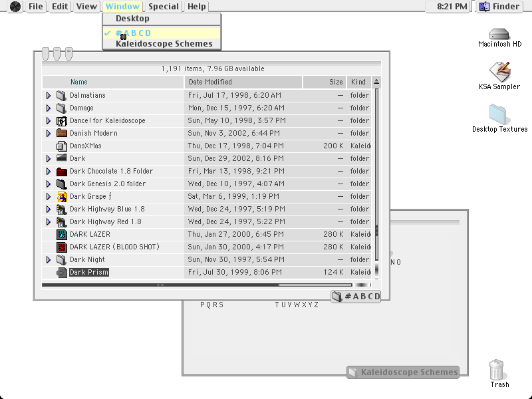Expand the Dance! for Kaleidoscope folder
Image resolution: width=532 pixels, height=399 pixels.
(48, 121)
